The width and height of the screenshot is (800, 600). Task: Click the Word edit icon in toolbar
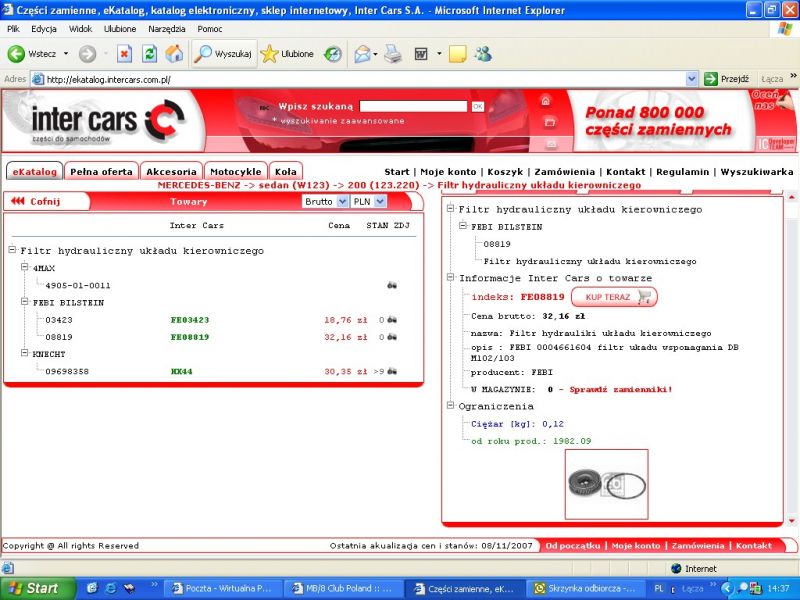(421, 54)
